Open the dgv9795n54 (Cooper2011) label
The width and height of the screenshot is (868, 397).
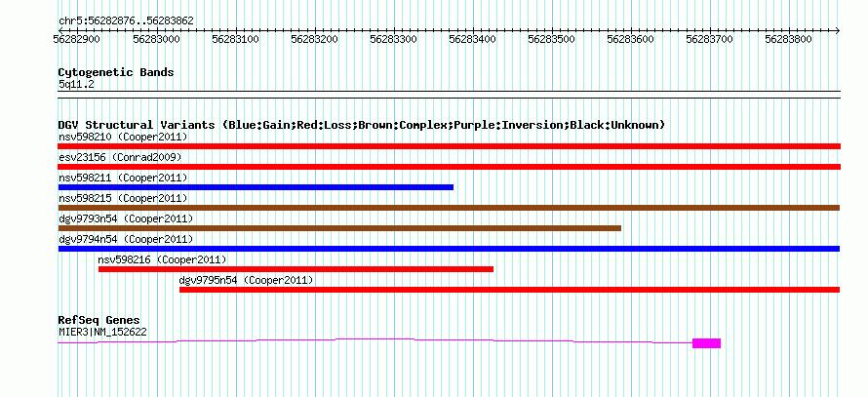247,280
